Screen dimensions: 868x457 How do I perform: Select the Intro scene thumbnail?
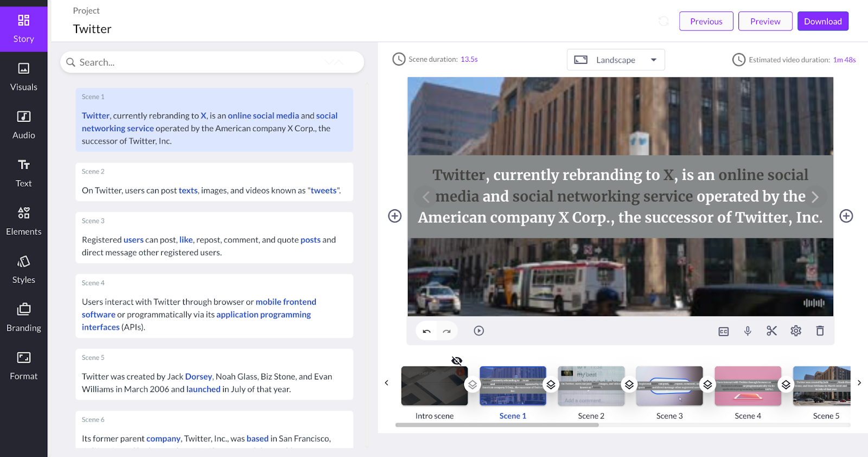pos(435,385)
